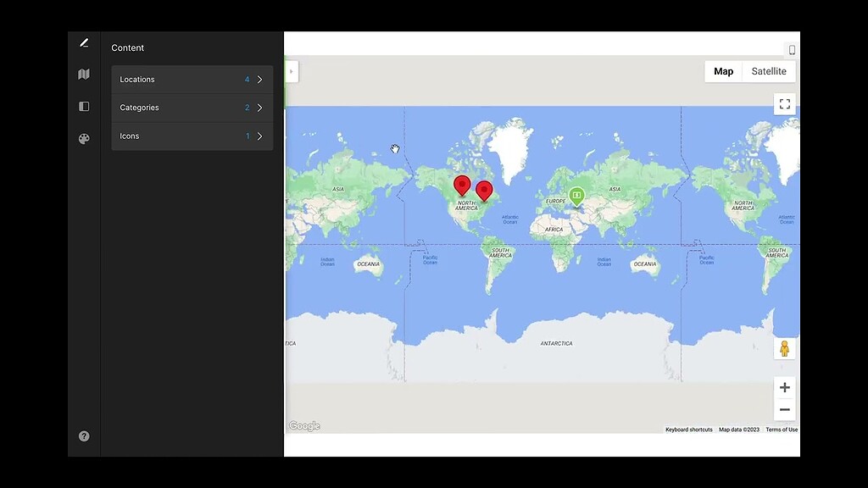
Task: Open the color palette panel
Action: (x=83, y=138)
